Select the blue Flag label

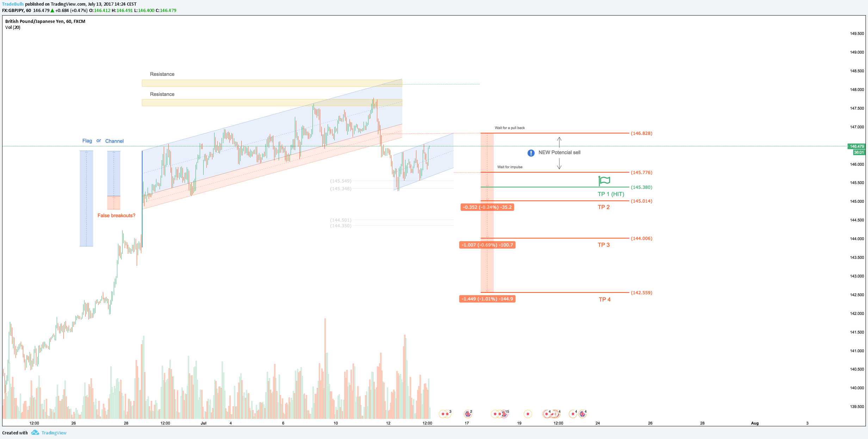[x=87, y=141]
